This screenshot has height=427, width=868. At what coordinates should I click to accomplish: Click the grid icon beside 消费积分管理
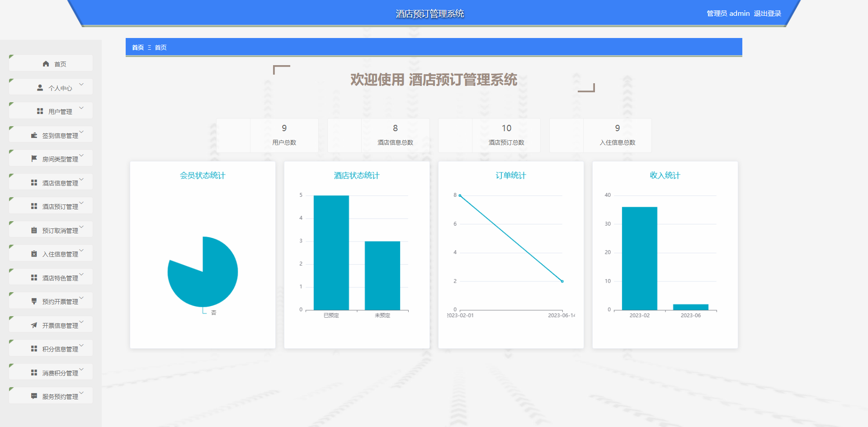tap(34, 373)
